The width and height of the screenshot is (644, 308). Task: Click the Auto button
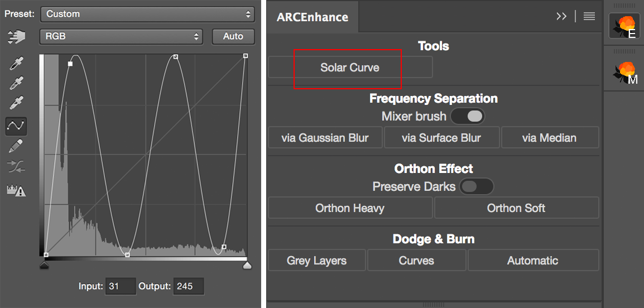tap(233, 36)
